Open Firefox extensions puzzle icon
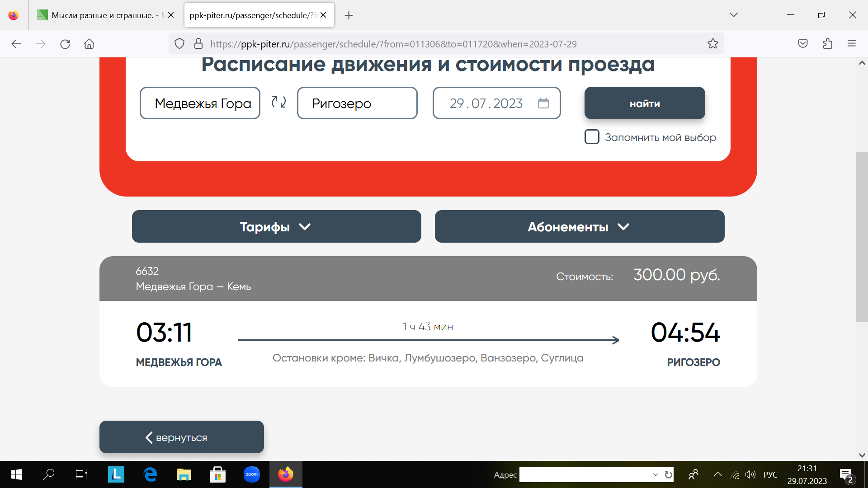868x488 pixels. point(827,44)
